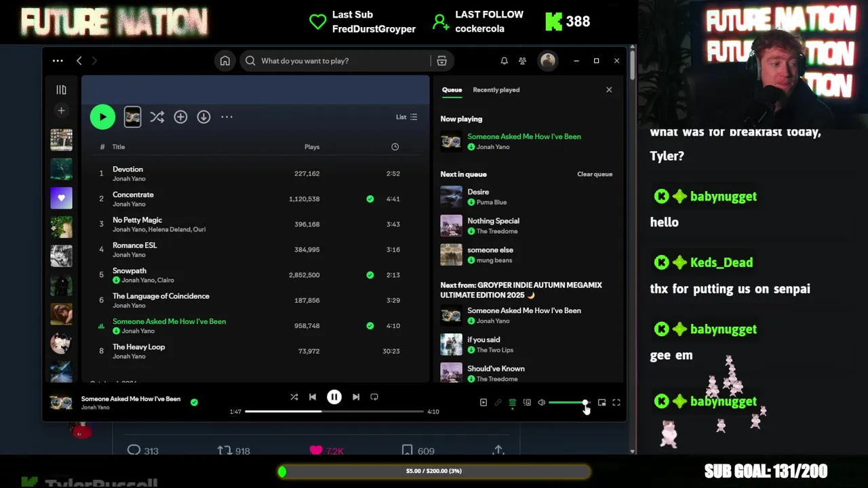Viewport: 868px width, 488px height.
Task: Skip to previous track
Action: (312, 397)
